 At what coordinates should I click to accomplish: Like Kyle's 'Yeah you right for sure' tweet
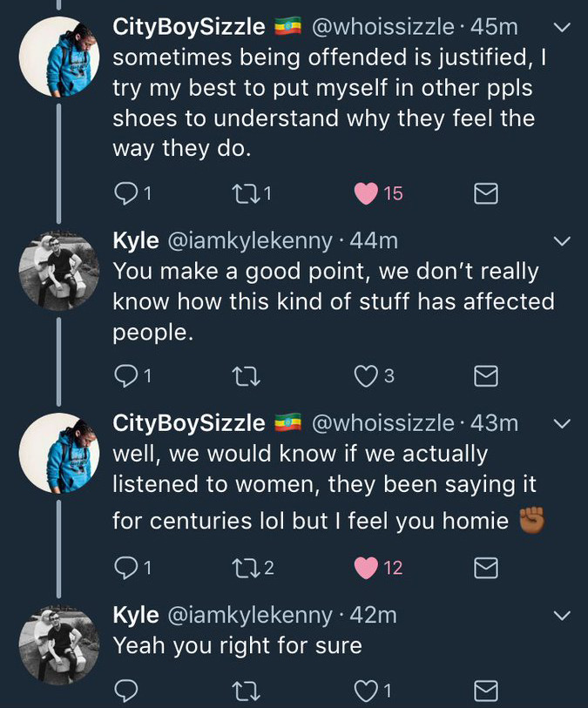point(366,691)
